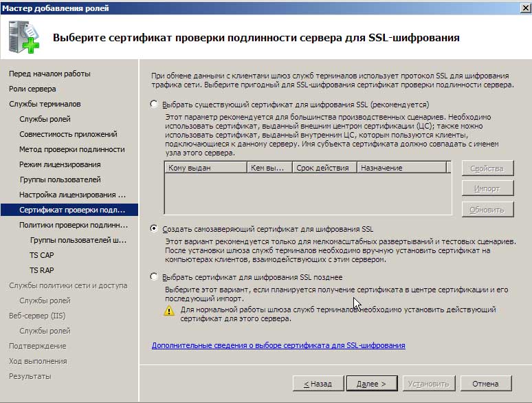Open Перед началом работы wizard step
This screenshot has width=532, height=403.
coord(49,74)
